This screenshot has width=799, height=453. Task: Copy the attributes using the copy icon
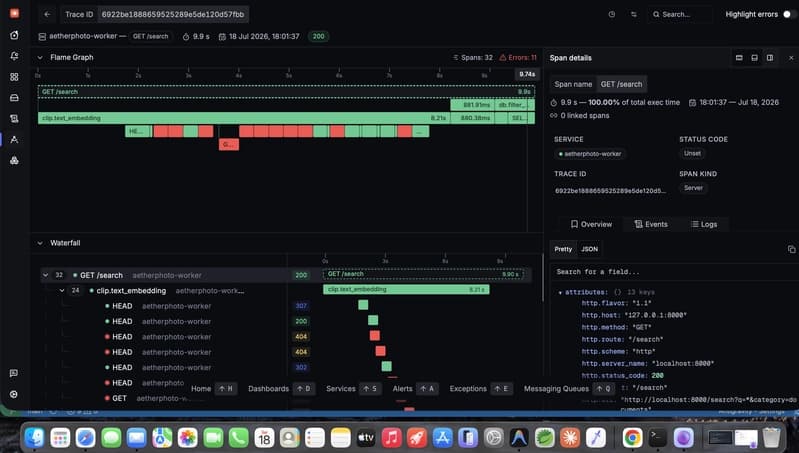pos(791,249)
